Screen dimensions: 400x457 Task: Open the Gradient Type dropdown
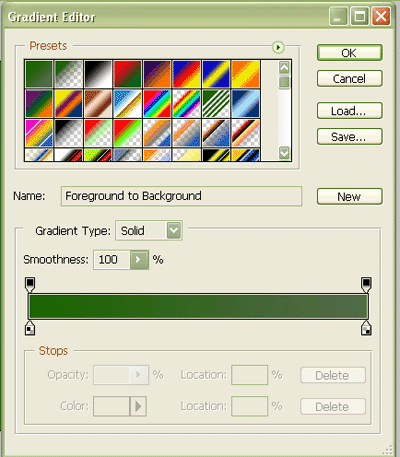coord(174,230)
